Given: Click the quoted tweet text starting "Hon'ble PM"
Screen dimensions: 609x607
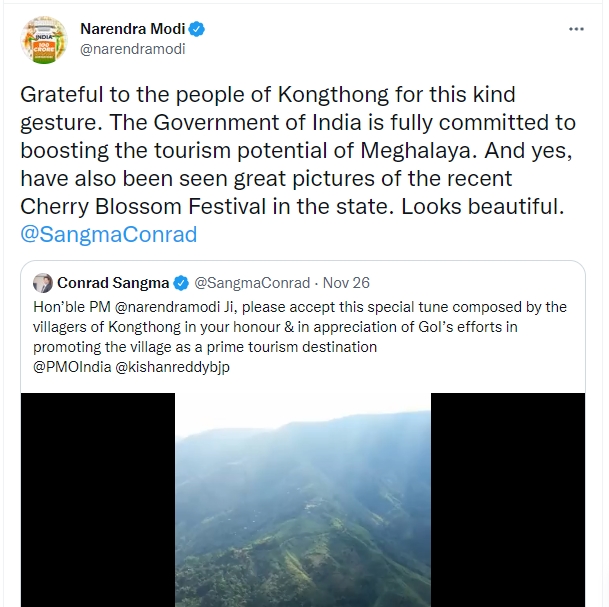Looking at the screenshot, I should pyautogui.click(x=300, y=326).
